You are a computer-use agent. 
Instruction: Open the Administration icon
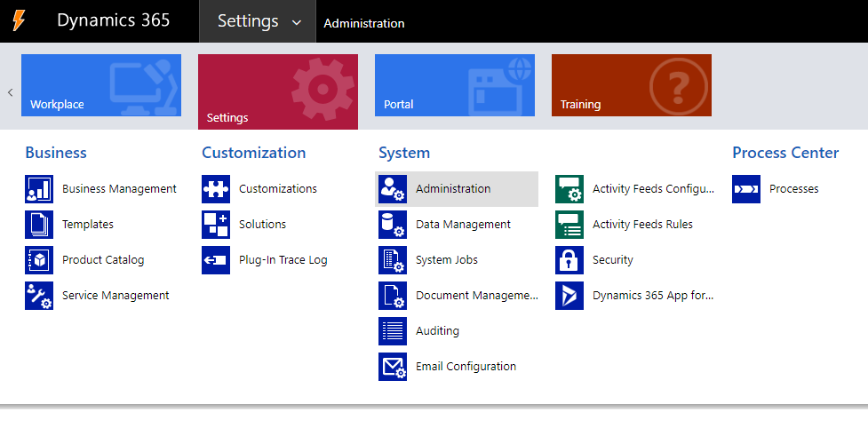click(x=393, y=189)
